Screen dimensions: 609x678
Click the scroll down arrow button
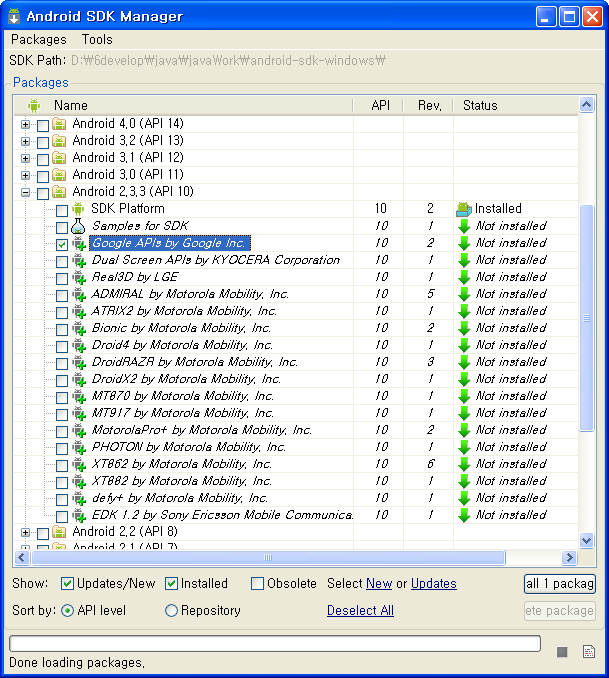(587, 540)
